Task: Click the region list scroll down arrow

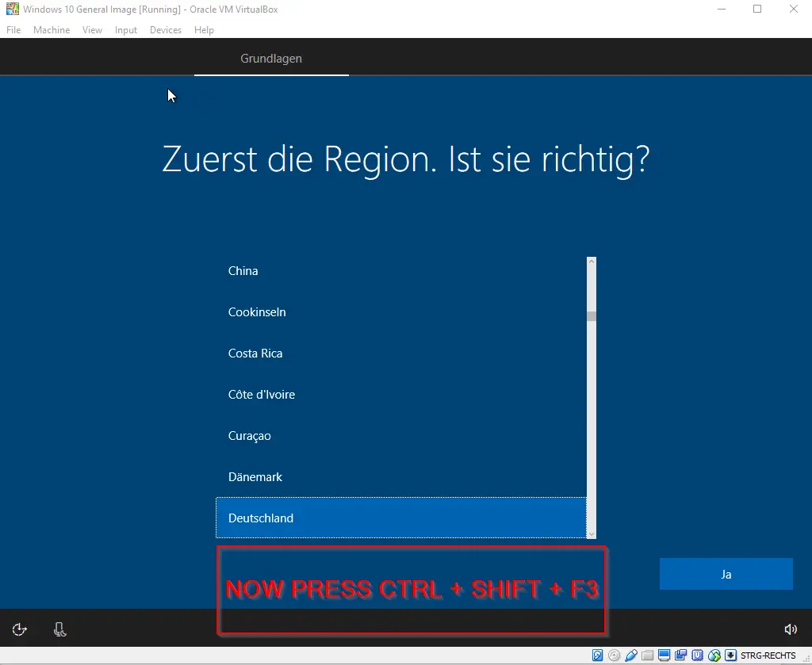Action: [592, 533]
